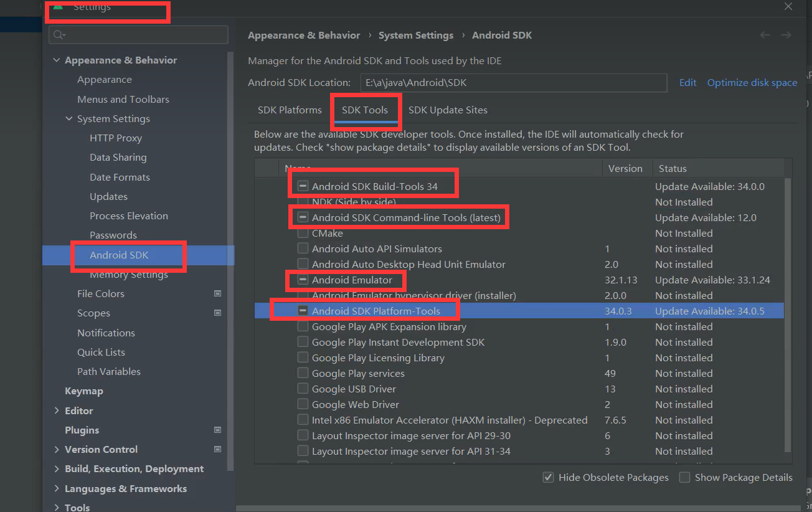Click the settings tree scrollbar

coord(231,262)
